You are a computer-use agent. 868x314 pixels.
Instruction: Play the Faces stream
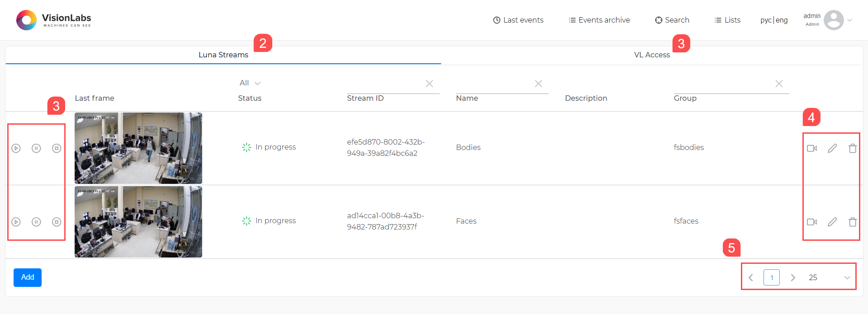point(16,222)
